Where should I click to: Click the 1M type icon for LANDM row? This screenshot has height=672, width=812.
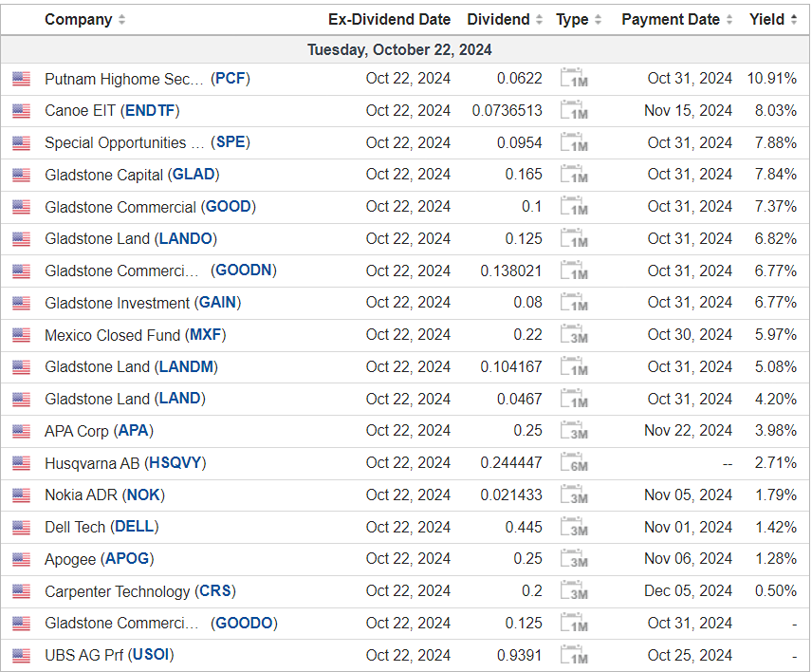tap(574, 366)
